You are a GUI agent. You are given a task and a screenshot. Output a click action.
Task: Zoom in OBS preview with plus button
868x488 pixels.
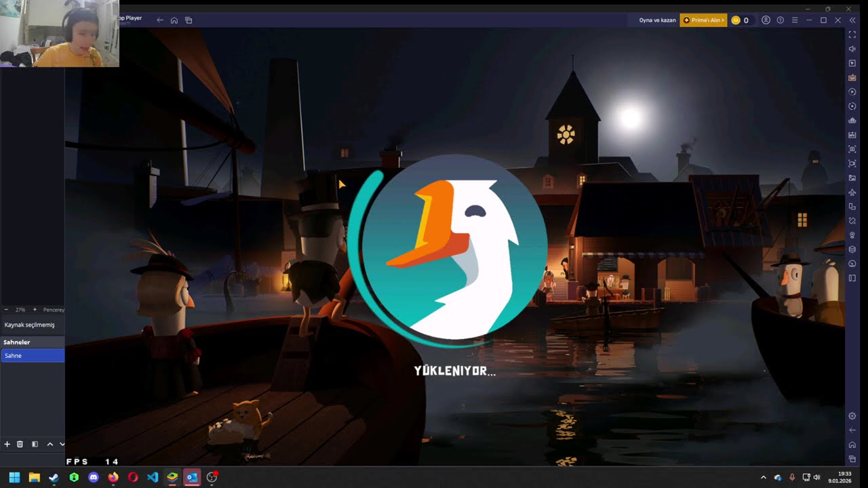coord(35,310)
